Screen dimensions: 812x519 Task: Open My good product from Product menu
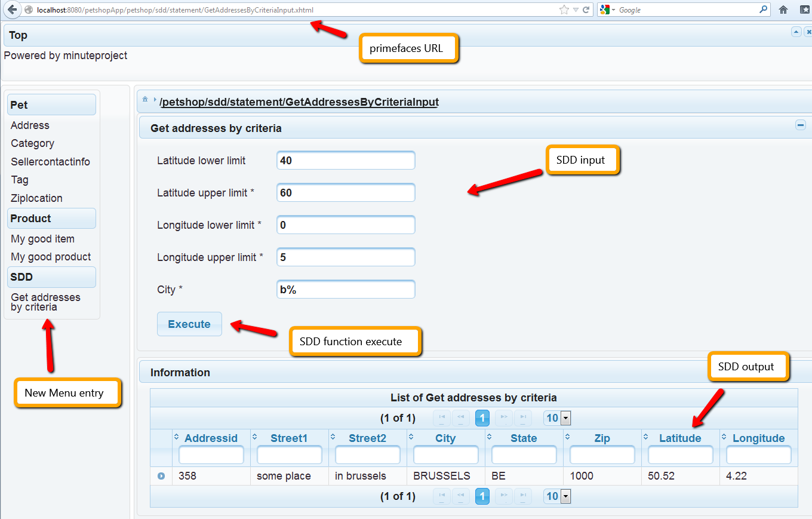[x=51, y=257]
